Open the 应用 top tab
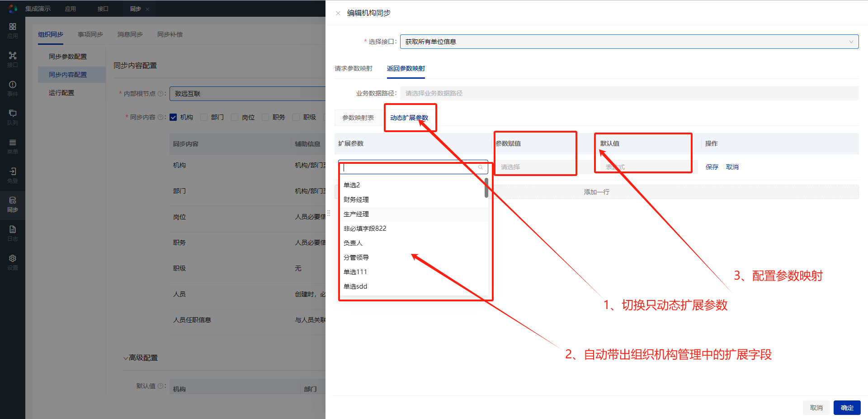This screenshot has width=868, height=419. tap(71, 9)
